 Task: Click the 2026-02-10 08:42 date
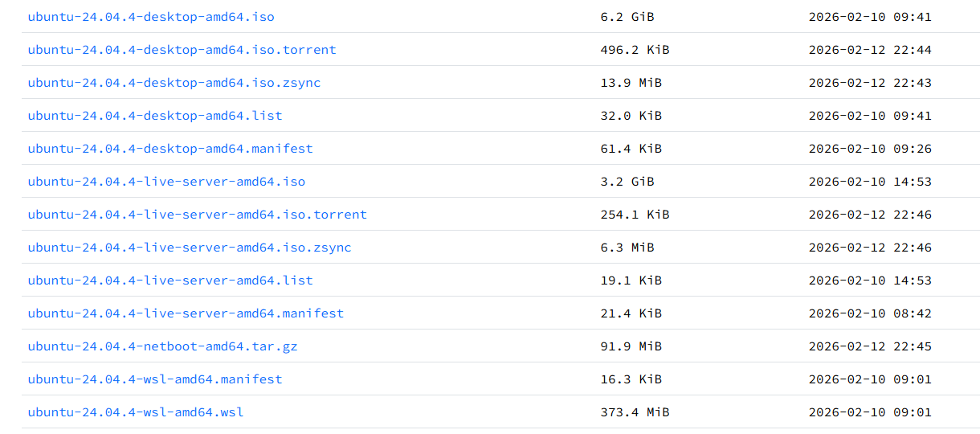tap(870, 313)
